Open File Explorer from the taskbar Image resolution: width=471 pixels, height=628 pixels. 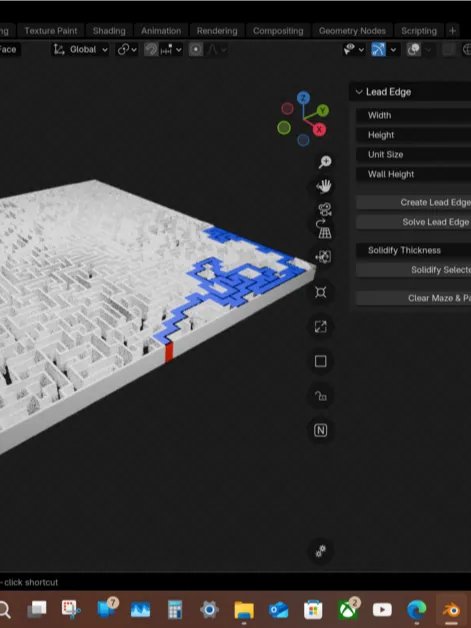[244, 610]
